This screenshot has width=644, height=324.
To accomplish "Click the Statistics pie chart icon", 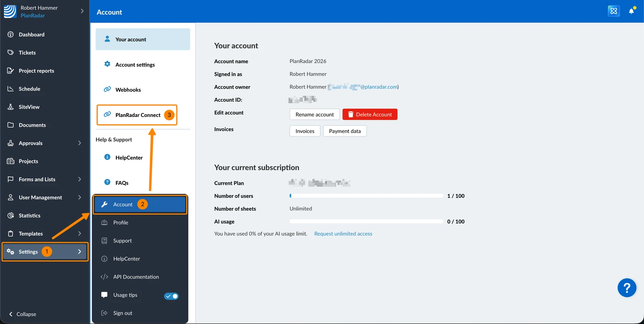I will (11, 216).
